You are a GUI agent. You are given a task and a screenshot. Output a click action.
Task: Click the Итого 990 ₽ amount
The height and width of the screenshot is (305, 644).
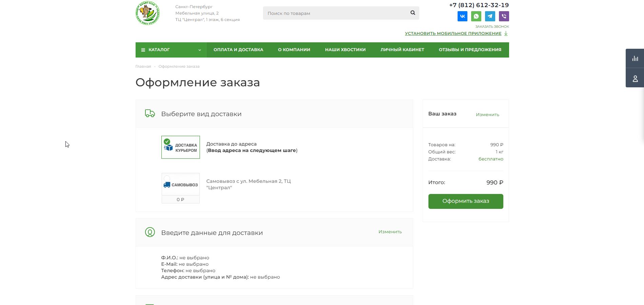pyautogui.click(x=495, y=182)
